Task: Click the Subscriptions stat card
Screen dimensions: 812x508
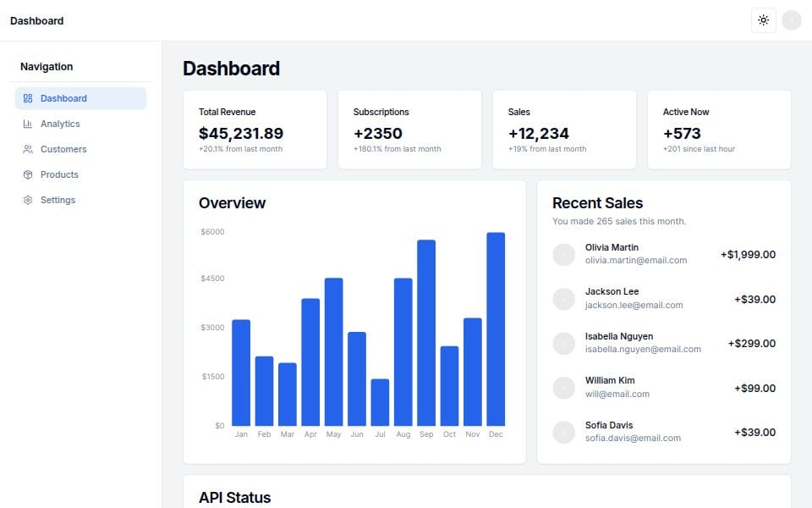Action: point(409,129)
